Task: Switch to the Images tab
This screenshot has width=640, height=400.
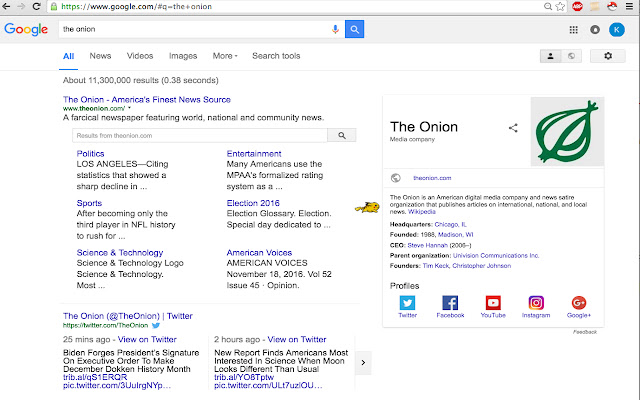Action: coord(183,56)
